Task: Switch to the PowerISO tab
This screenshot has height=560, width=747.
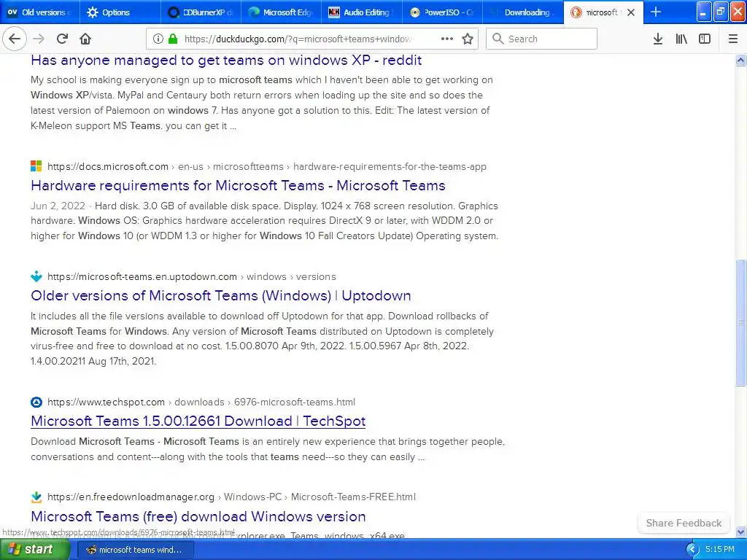Action: [x=442, y=12]
